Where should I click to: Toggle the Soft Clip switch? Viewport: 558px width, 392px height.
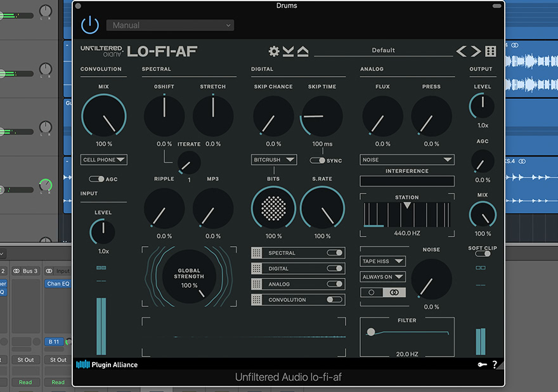483,254
